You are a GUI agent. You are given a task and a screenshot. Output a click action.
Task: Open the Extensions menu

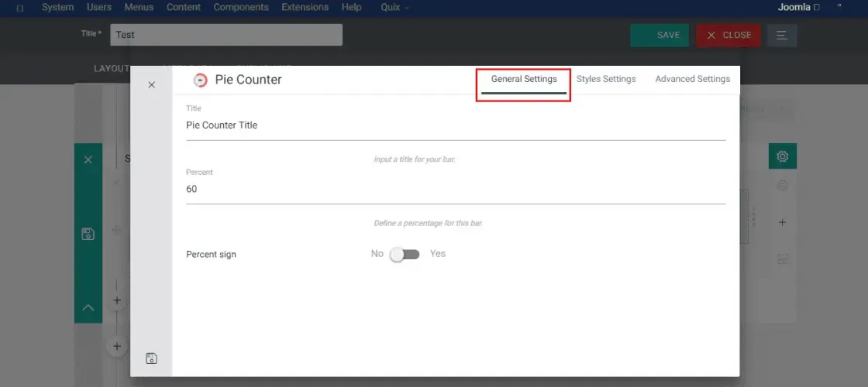(305, 7)
